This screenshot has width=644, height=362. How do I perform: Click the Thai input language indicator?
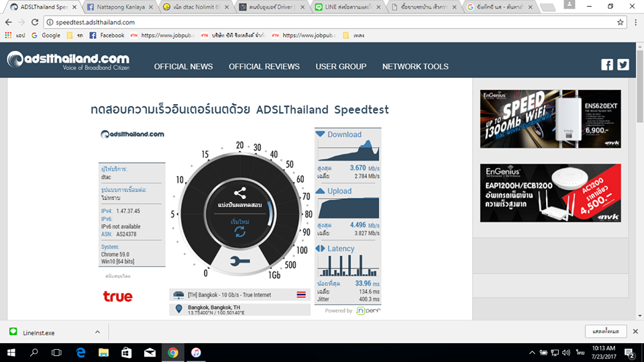click(x=580, y=353)
